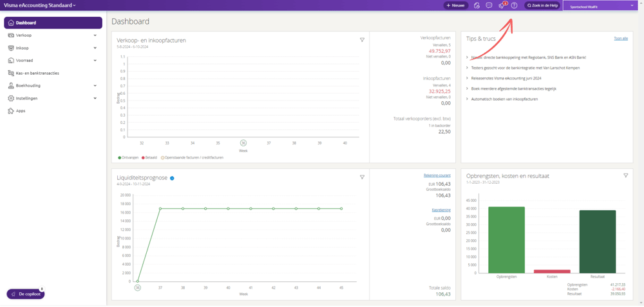Open the time tracking clock icon

(x=477, y=5)
